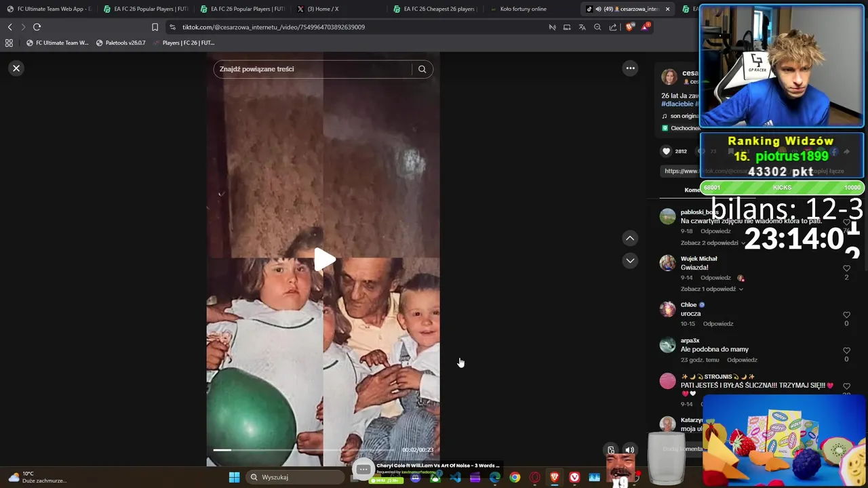Like the video using the heart icon

(666, 151)
